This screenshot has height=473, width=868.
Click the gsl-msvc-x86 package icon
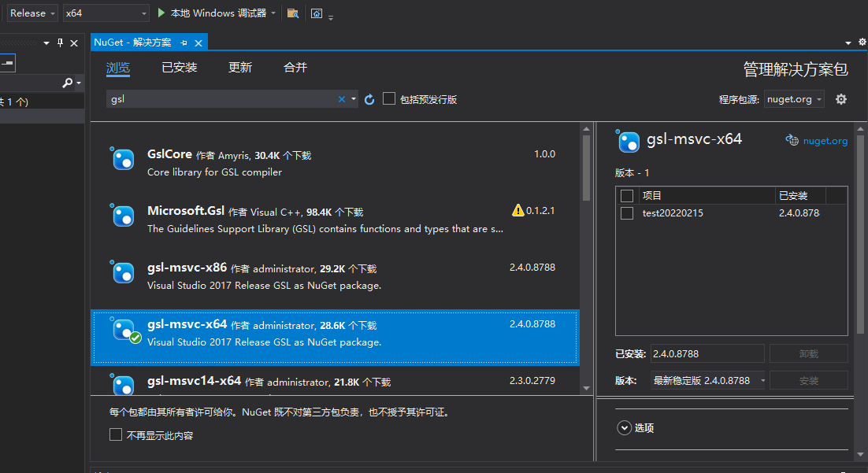[x=122, y=272]
